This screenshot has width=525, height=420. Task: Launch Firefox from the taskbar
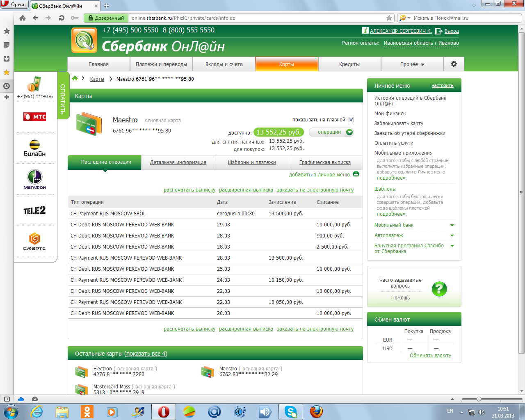tap(316, 412)
